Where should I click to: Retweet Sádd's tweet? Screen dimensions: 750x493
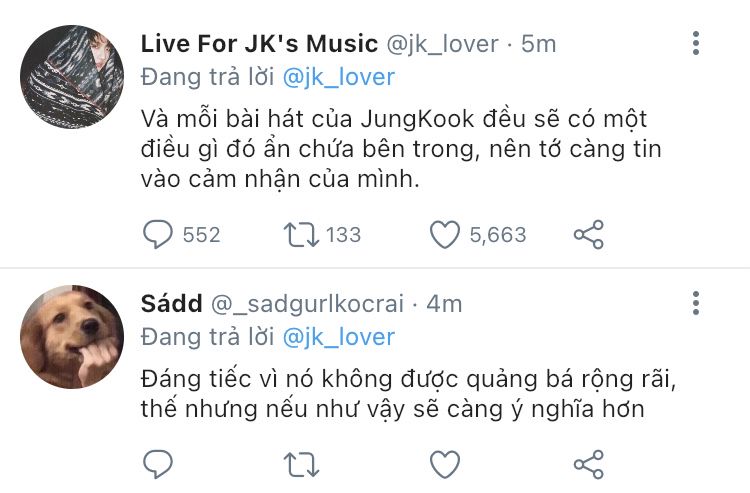click(301, 465)
